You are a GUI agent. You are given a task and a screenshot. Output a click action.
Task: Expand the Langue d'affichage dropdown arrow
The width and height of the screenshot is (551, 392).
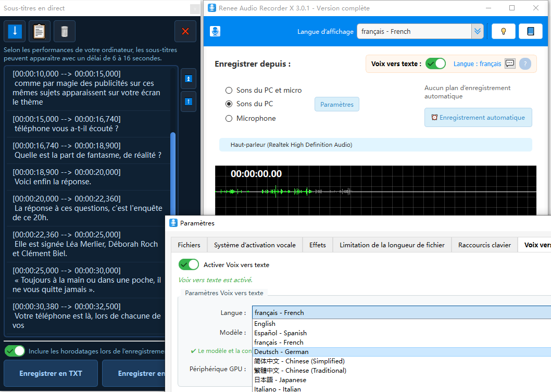coord(478,31)
